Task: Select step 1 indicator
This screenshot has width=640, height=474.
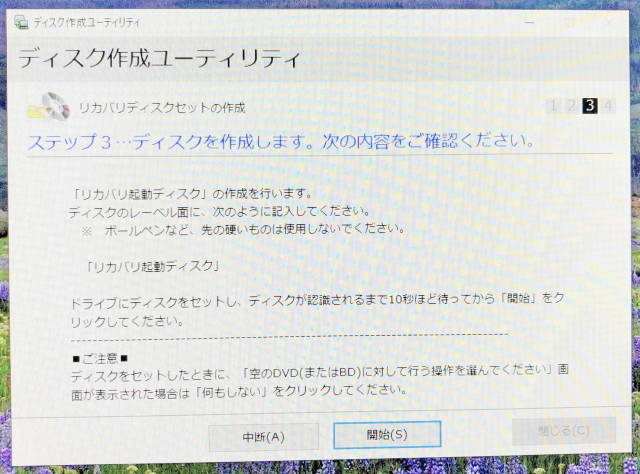Action: pos(552,107)
